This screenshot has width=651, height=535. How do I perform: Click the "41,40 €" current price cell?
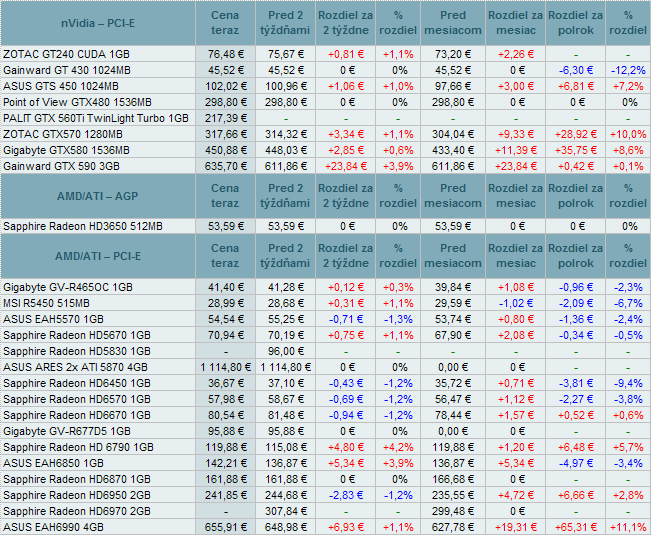click(226, 287)
